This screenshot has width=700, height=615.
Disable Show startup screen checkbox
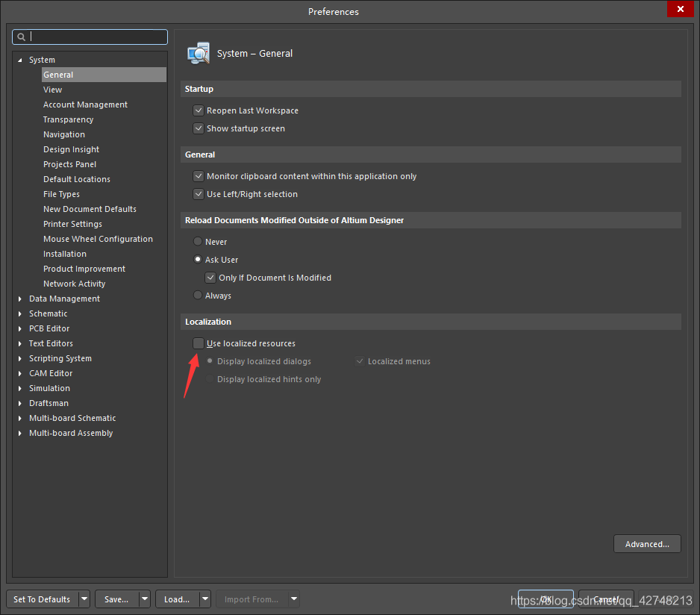(x=199, y=128)
